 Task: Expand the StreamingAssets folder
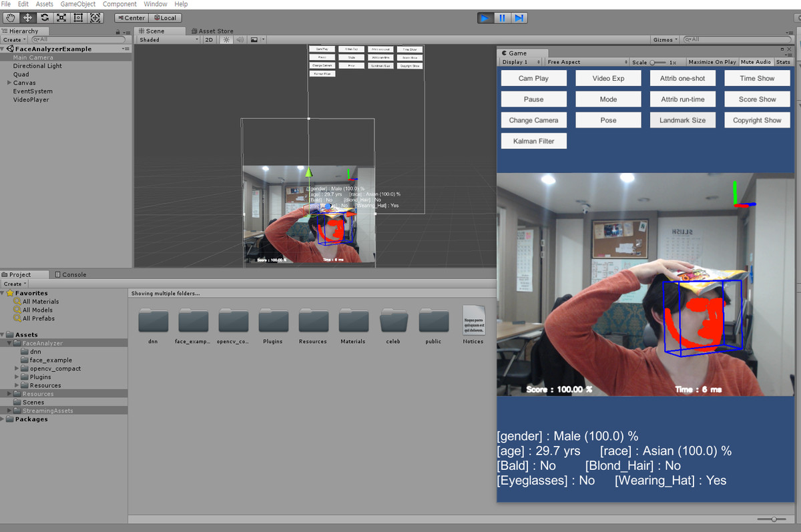pyautogui.click(x=9, y=411)
